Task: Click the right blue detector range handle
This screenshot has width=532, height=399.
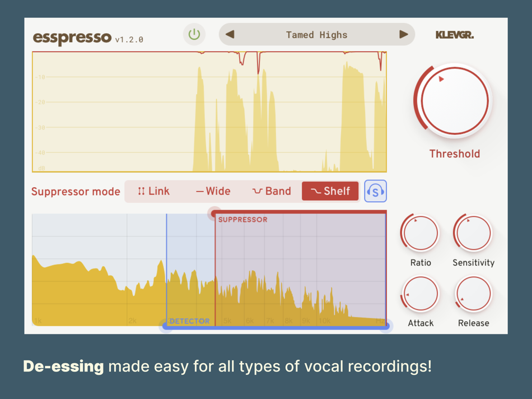Action: pyautogui.click(x=386, y=326)
